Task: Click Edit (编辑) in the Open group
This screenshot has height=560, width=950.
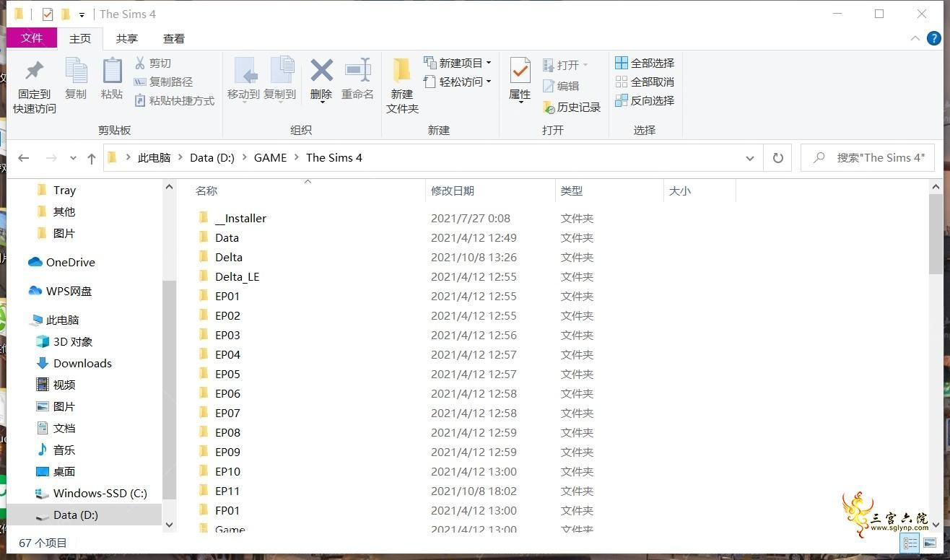Action: point(561,86)
